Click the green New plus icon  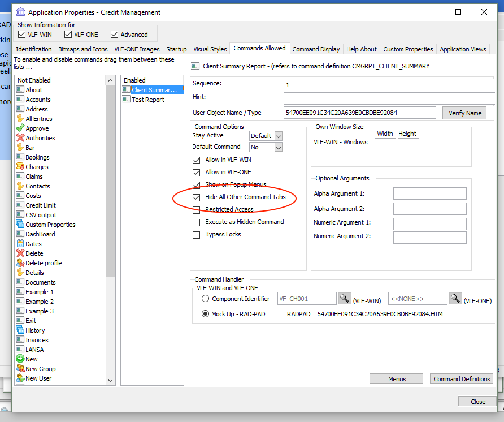pyautogui.click(x=20, y=359)
